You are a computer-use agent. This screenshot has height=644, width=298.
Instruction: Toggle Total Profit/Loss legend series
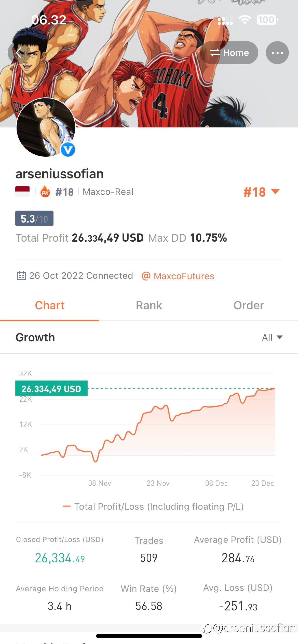153,506
